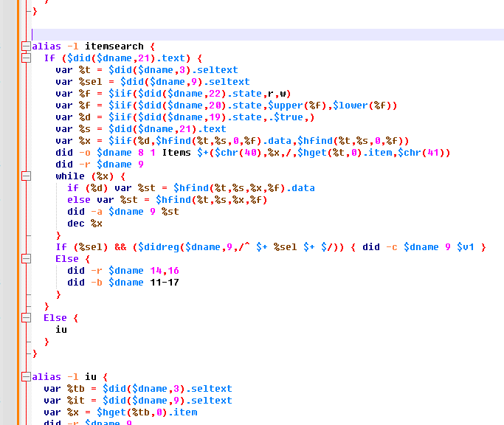Click the 'else var %st = $hfind' line

point(168,200)
